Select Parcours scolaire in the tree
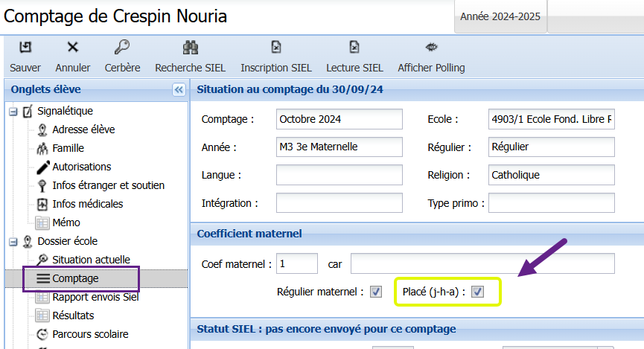Viewport: 644px width, 349px height. click(x=90, y=334)
